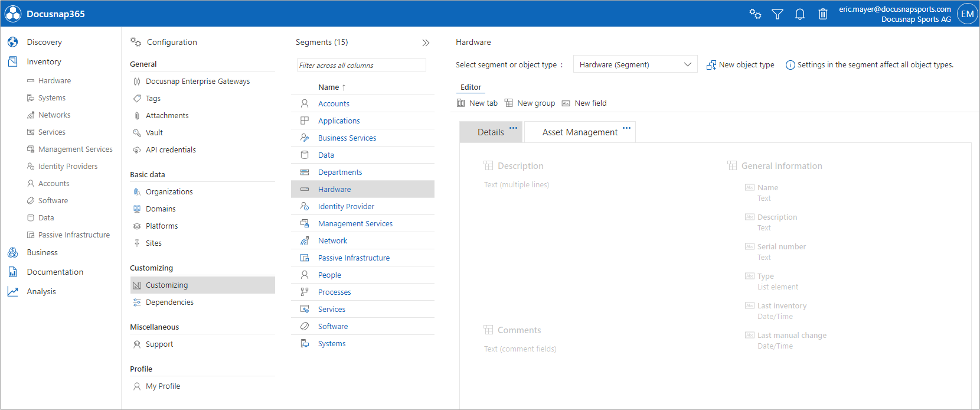
Task: Open the Systems segment link
Action: [x=332, y=344]
